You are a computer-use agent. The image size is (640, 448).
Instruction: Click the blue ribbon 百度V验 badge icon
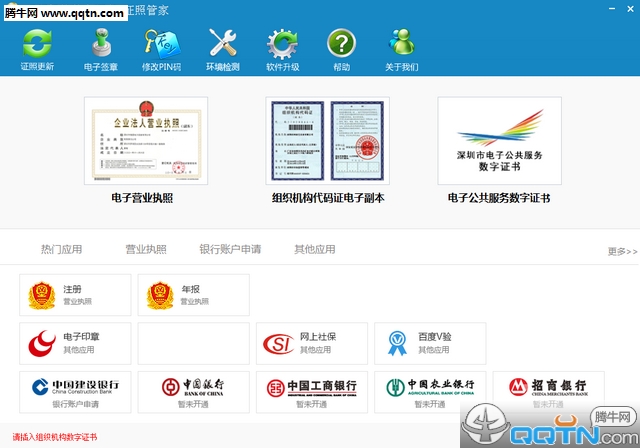(x=397, y=343)
